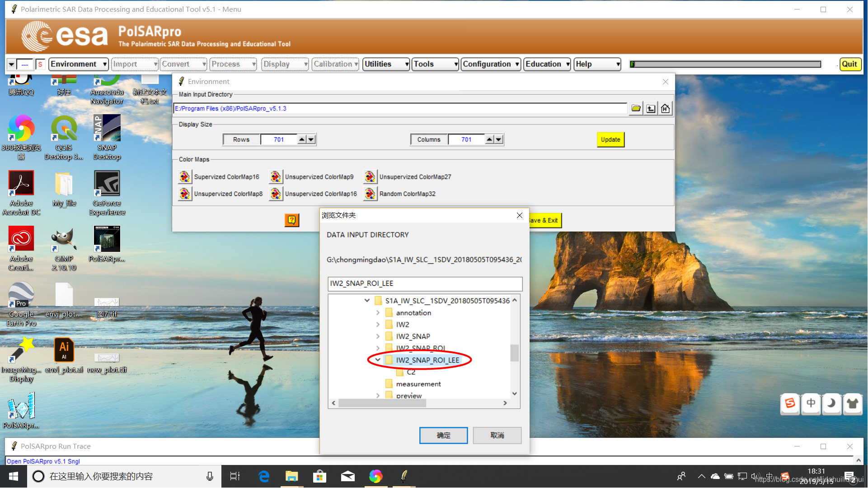Open the Process menu
868x488 pixels.
233,64
